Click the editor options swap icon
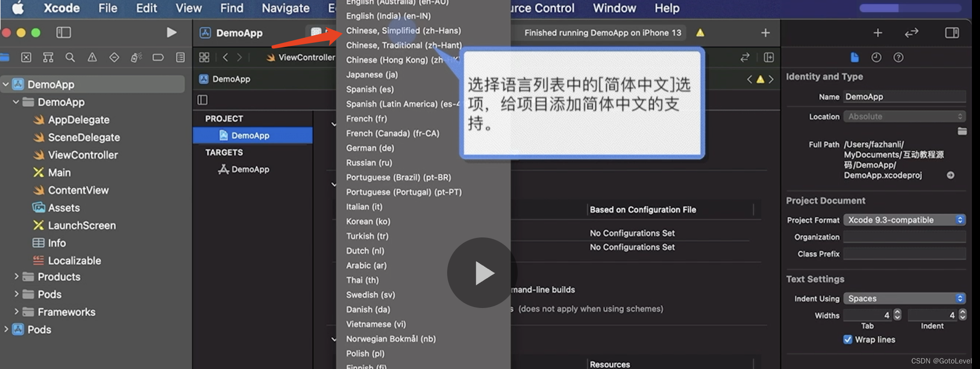980x369 pixels. click(745, 57)
